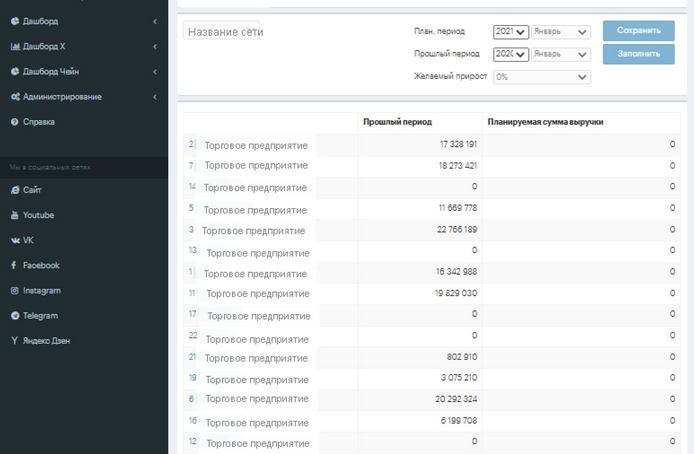Click the Instagram icon in sidebar
694x454 pixels.
pyautogui.click(x=15, y=290)
